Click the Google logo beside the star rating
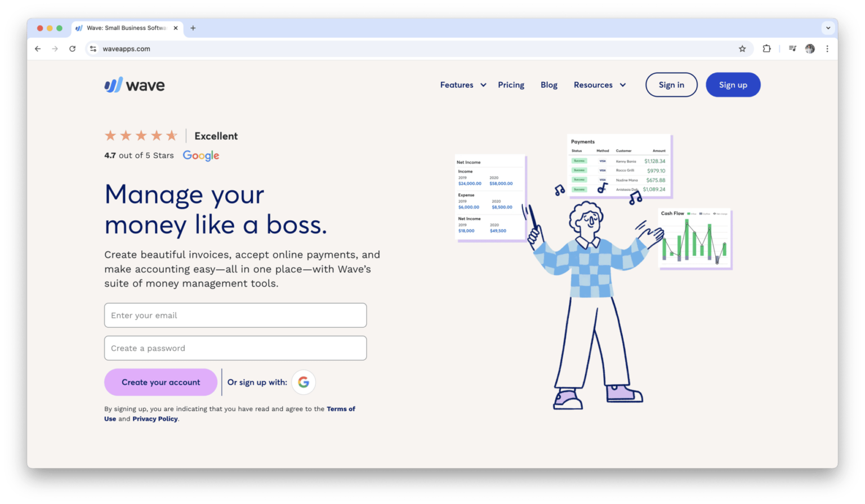The image size is (865, 504). coord(200,155)
